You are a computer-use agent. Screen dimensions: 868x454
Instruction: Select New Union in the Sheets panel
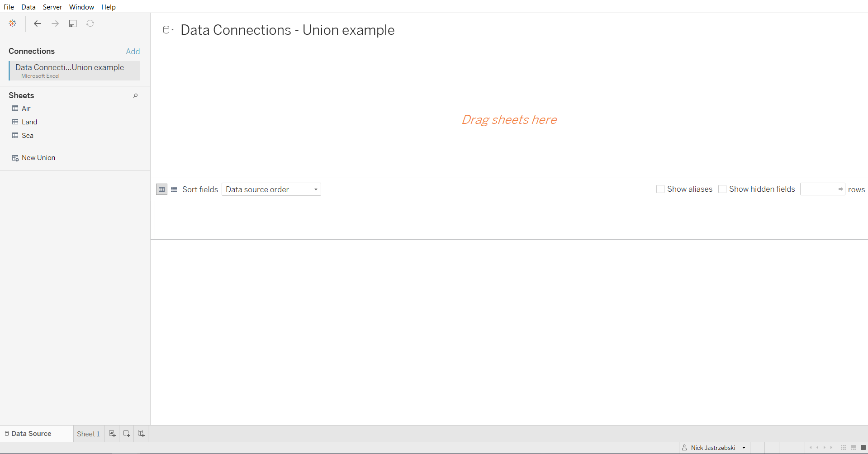coord(38,157)
